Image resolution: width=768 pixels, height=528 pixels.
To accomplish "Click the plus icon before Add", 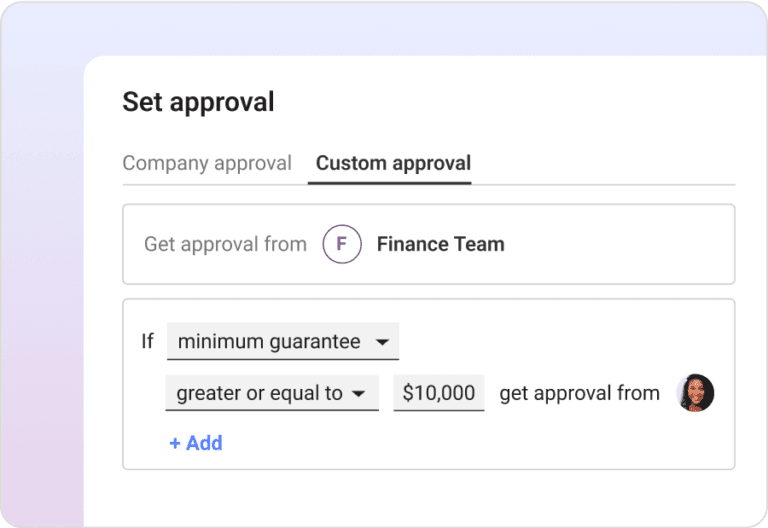I will pos(175,443).
